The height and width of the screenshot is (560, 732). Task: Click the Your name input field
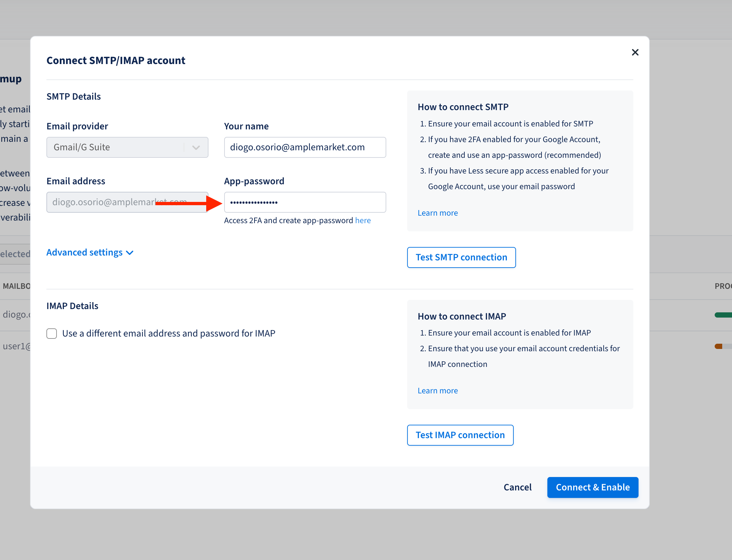point(305,147)
